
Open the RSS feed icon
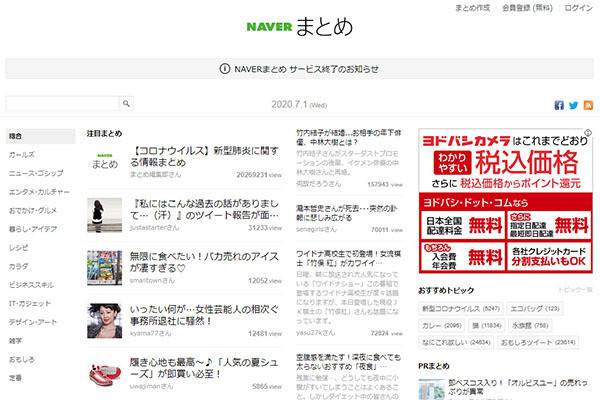tap(588, 105)
